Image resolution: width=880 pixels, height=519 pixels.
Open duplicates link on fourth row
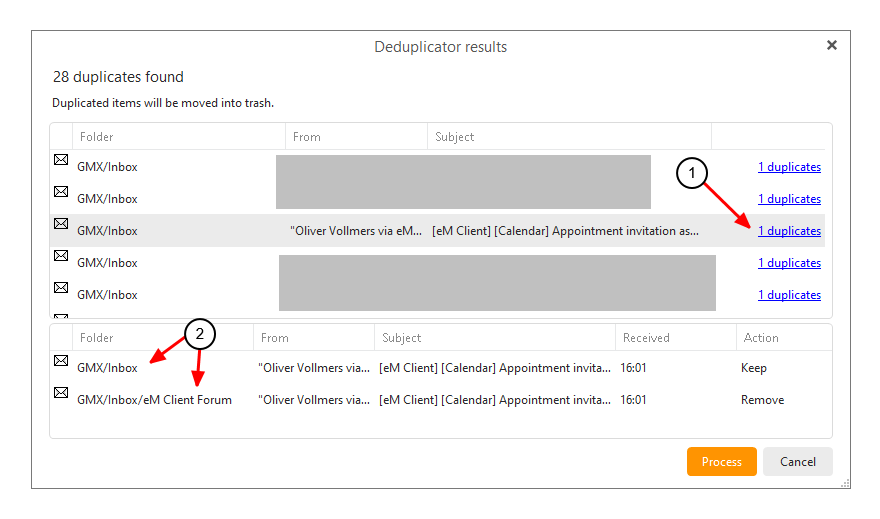tap(789, 263)
